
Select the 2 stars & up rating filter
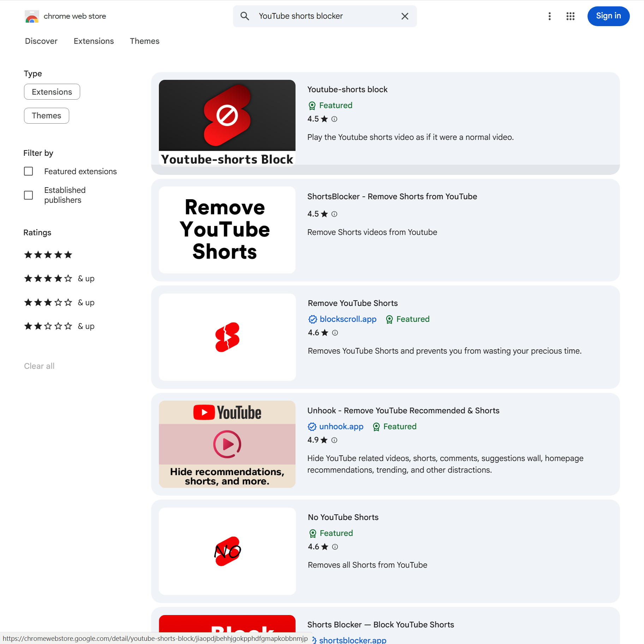click(59, 326)
